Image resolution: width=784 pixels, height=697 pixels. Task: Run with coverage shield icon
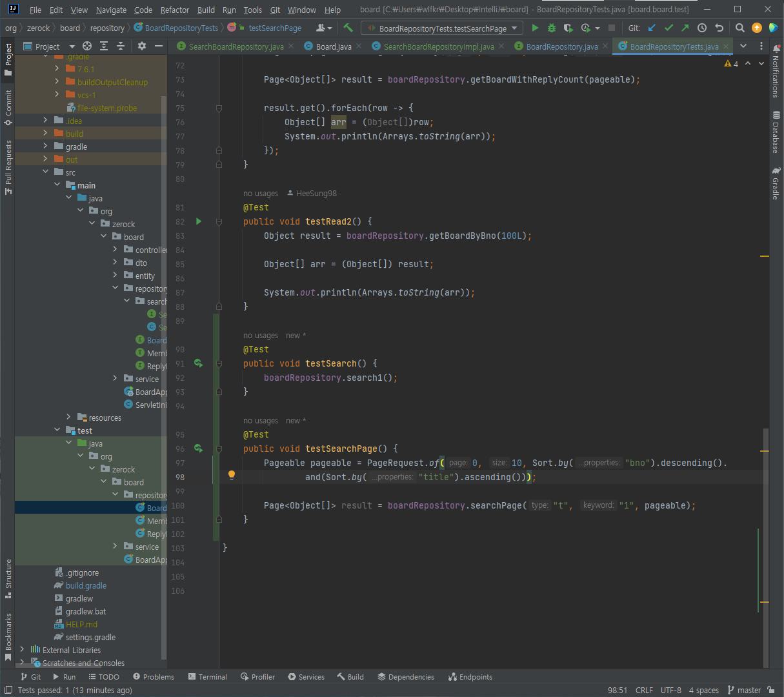point(568,28)
